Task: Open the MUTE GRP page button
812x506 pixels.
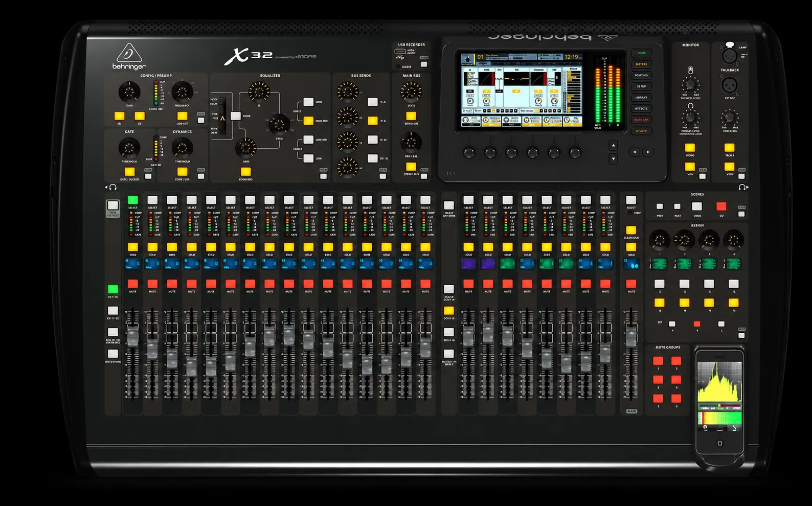Action: (641, 120)
